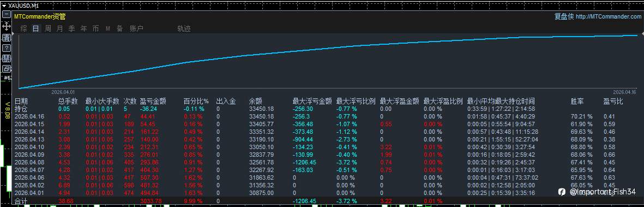Viewport: 644px width, 207px height.
Task: Select the 2026.04.13 date row
Action: click(29, 139)
